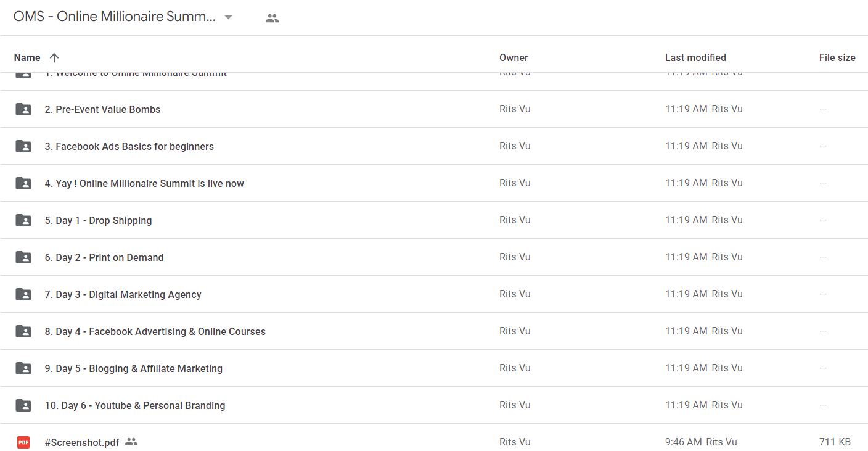Click file size dash in Digital Marketing Agency row

pos(823,294)
